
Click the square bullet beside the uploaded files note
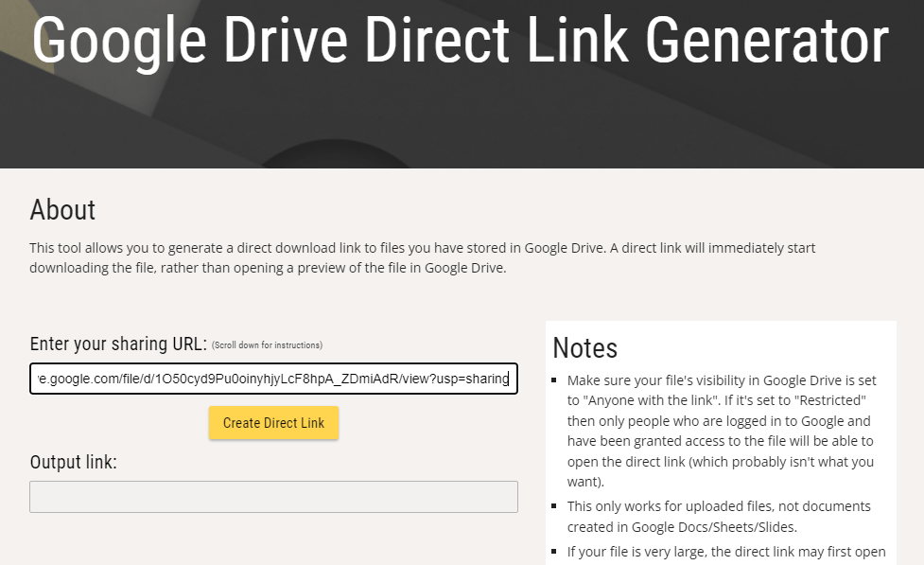tap(554, 506)
